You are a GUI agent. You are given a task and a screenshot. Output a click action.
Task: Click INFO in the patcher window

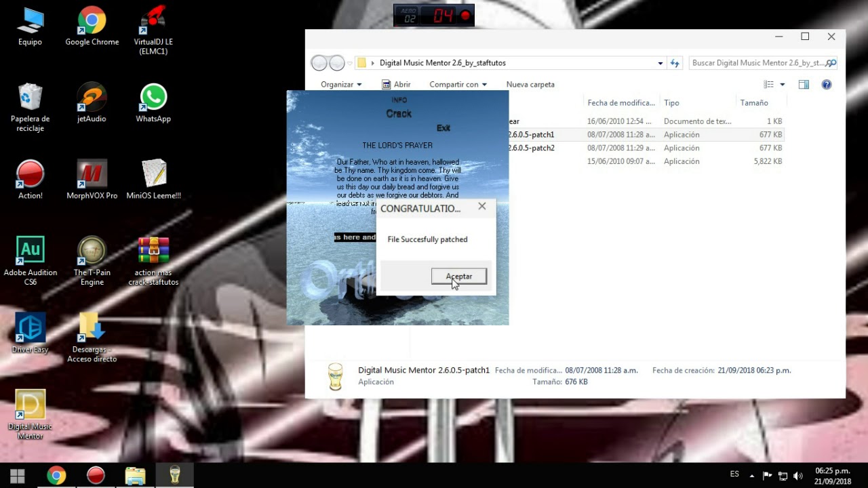click(x=399, y=100)
